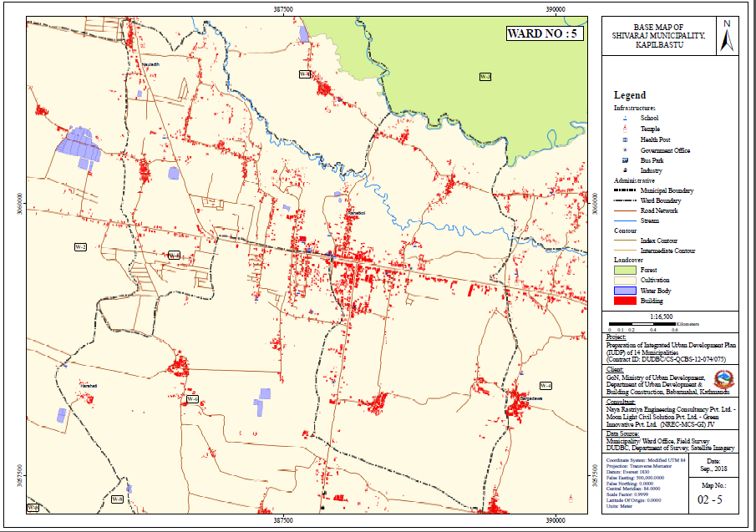Image resolution: width=756 pixels, height=532 pixels.
Task: Click the Bus Park legend symbol
Action: coord(624,160)
